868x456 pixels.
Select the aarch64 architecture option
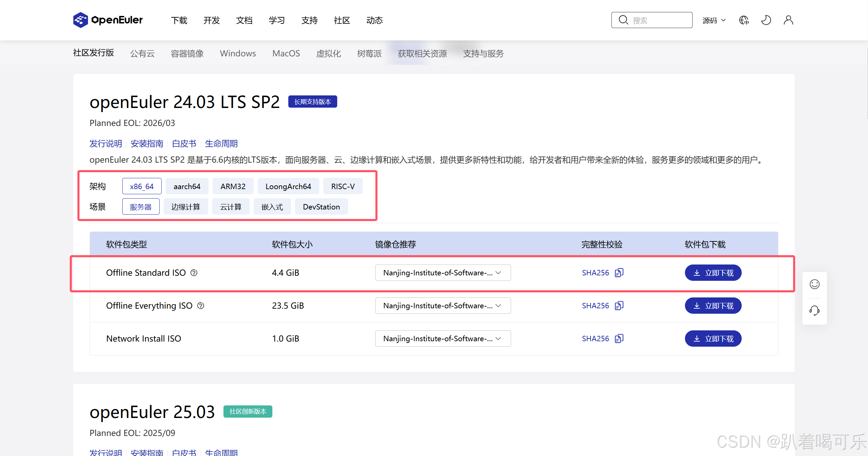(187, 186)
